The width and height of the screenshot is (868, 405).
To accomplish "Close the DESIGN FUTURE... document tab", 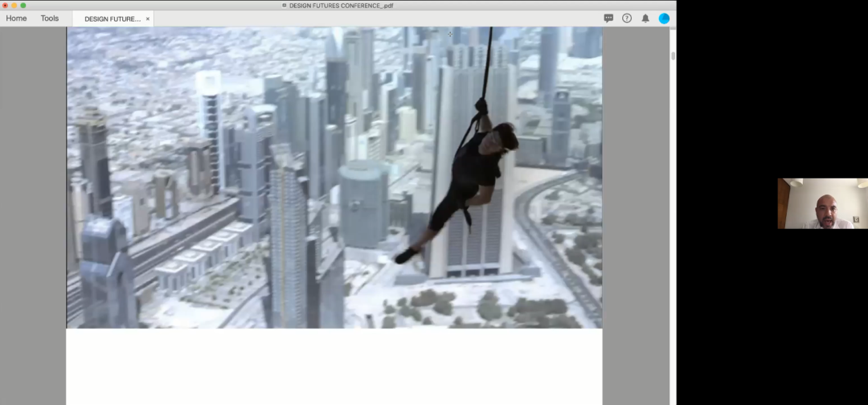I will click(x=148, y=18).
